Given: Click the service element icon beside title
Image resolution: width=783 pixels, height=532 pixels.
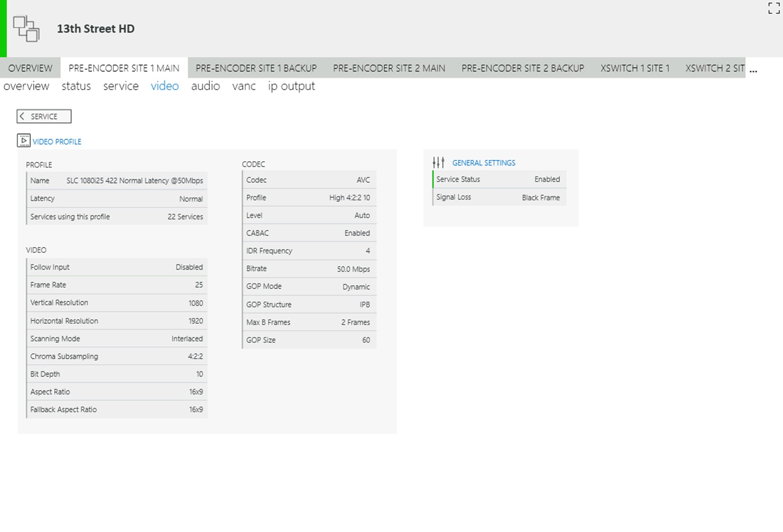Looking at the screenshot, I should click(x=26, y=29).
